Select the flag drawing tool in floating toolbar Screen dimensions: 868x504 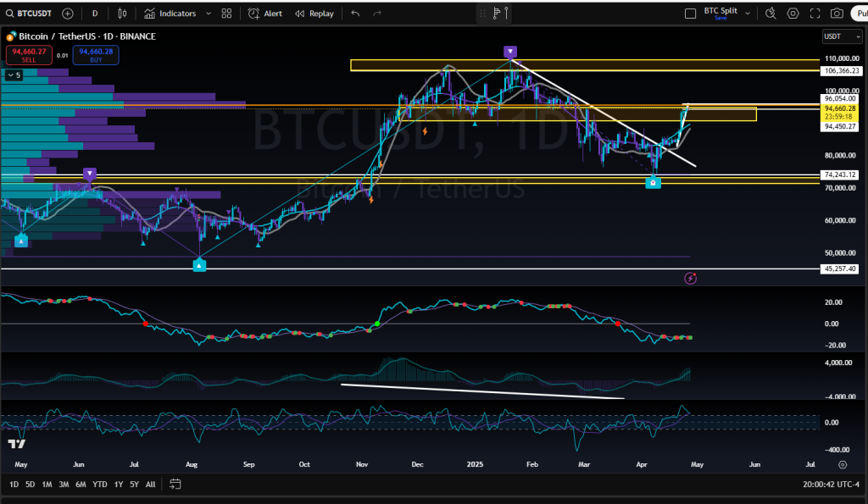point(497,14)
